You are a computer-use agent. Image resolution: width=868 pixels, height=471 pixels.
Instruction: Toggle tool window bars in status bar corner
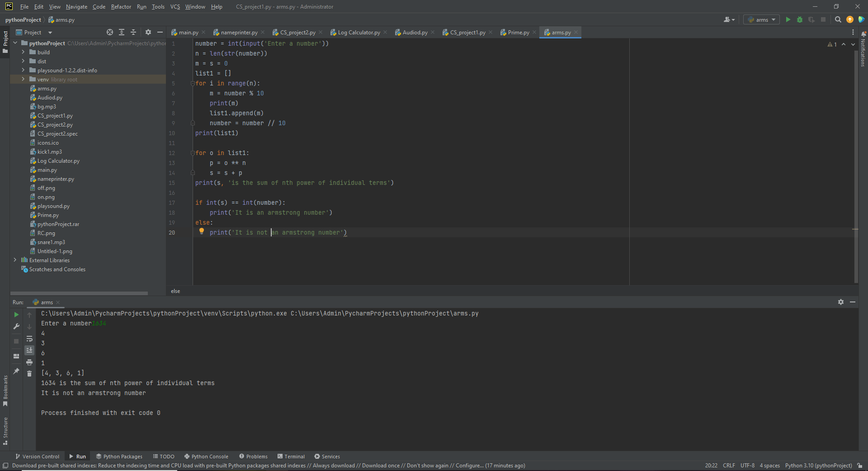[x=5, y=466]
